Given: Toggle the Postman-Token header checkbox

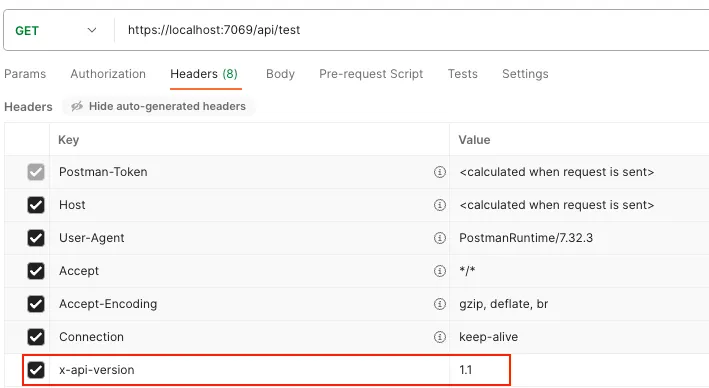Looking at the screenshot, I should tap(36, 172).
